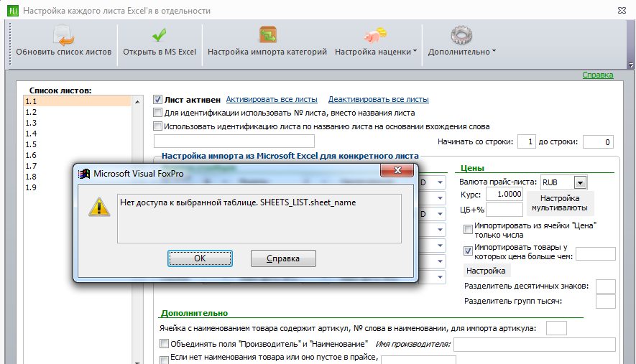The width and height of the screenshot is (636, 364).
Task: Enable using sheet number for identification
Action: click(x=158, y=113)
